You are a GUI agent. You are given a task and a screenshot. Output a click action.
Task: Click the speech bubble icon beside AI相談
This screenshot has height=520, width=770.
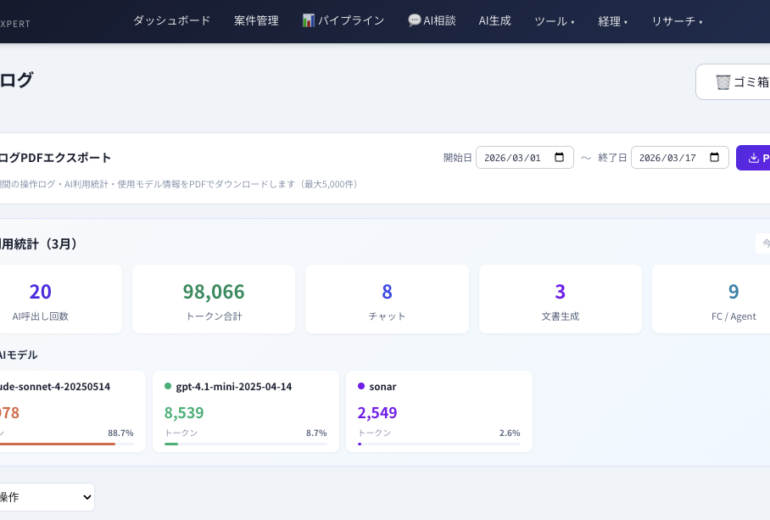click(414, 20)
